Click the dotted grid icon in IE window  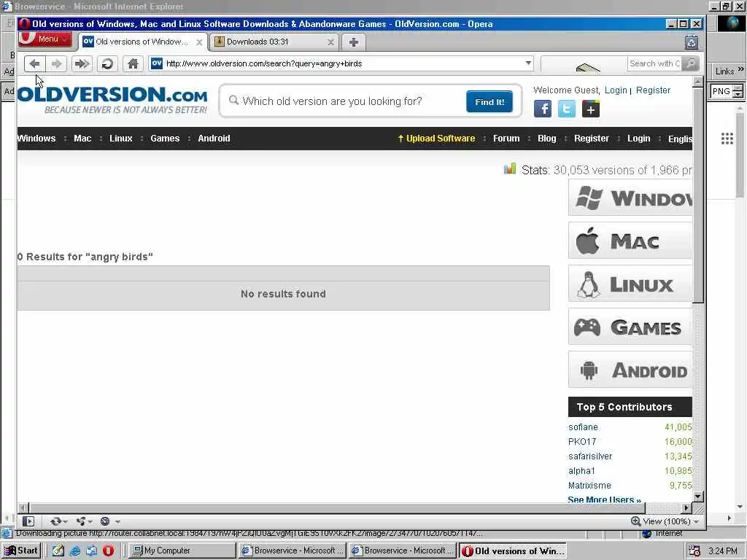click(x=727, y=139)
